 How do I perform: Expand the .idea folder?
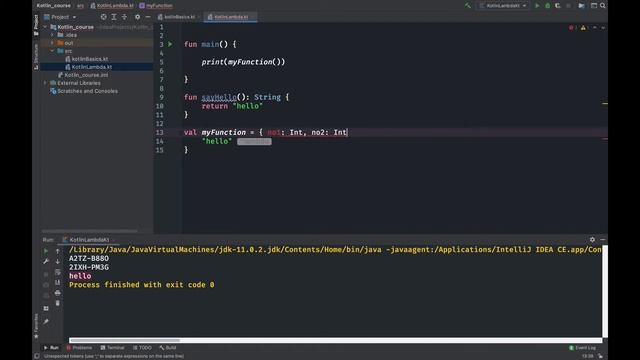52,35
